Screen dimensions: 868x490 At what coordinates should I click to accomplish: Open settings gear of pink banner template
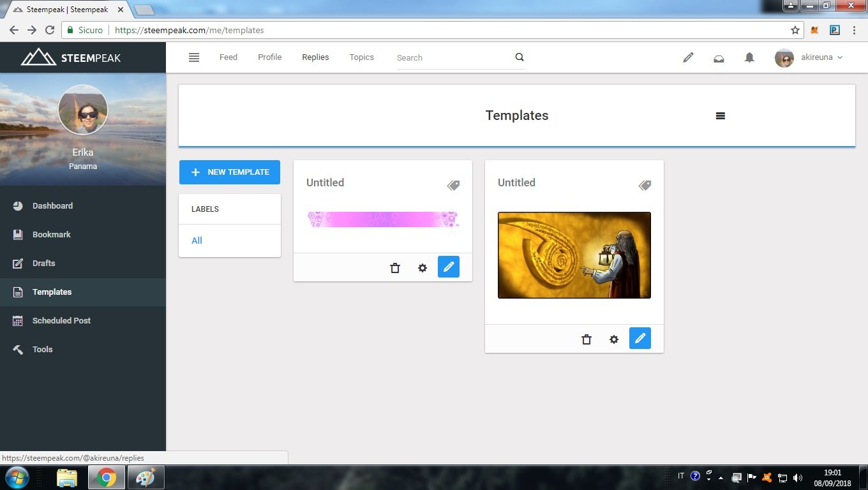pos(423,268)
